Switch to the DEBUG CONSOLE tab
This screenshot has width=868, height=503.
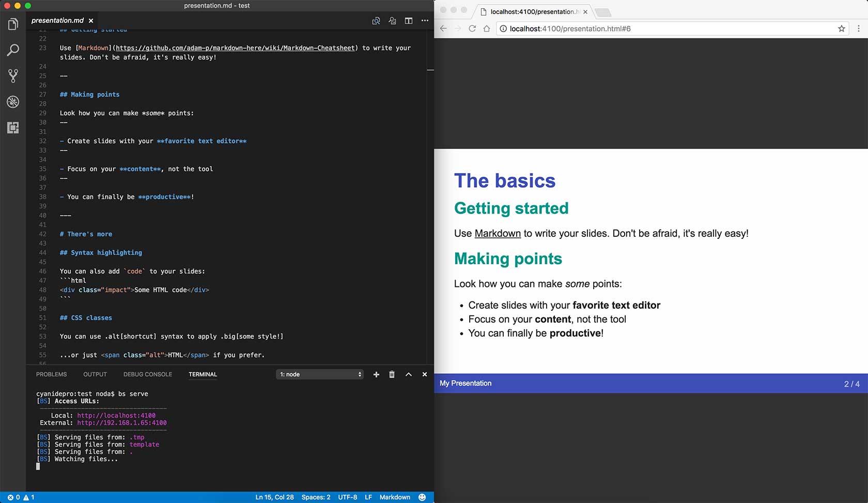click(x=147, y=374)
